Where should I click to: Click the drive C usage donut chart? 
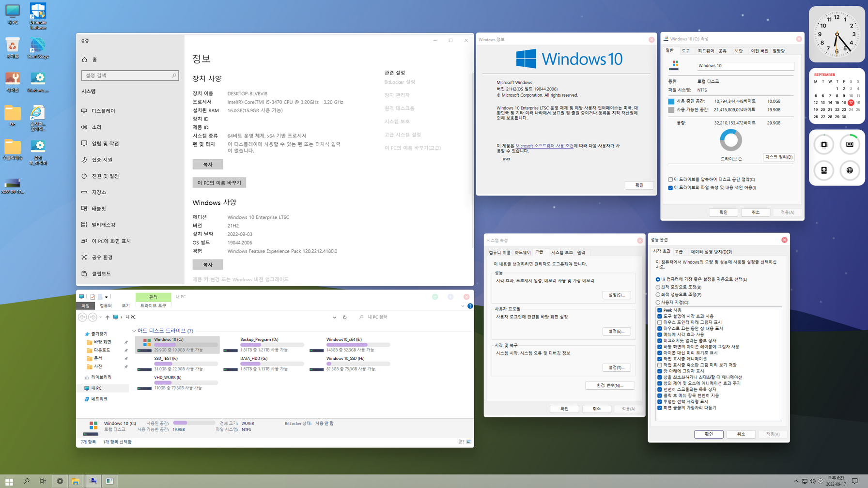[731, 140]
